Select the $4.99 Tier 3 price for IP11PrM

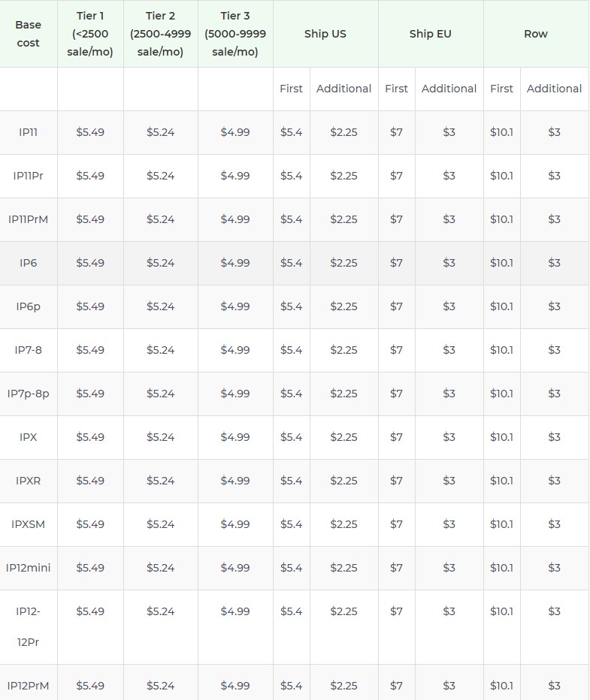[x=235, y=219]
